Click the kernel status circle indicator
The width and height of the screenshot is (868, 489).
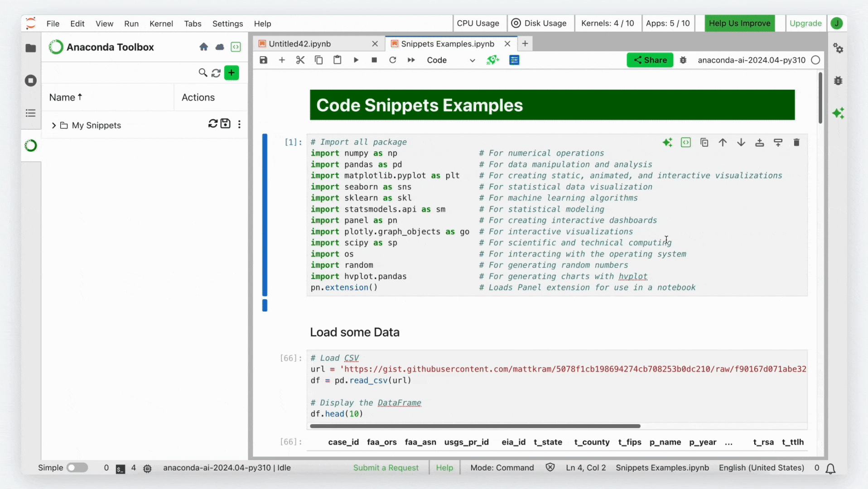click(815, 60)
